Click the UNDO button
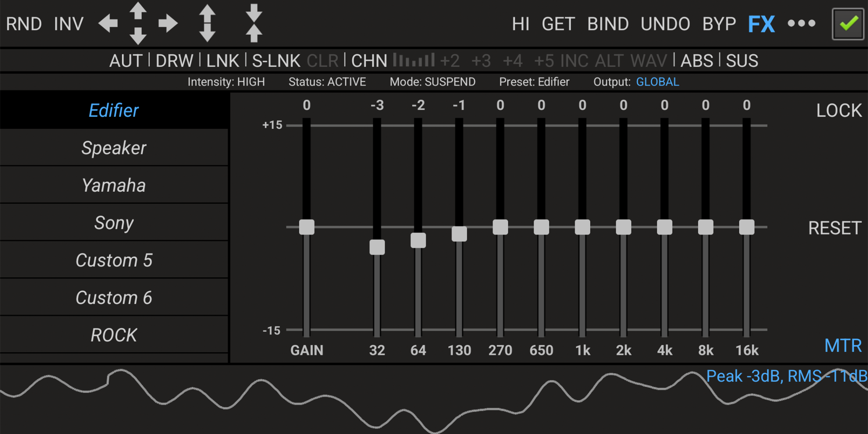 (x=665, y=24)
